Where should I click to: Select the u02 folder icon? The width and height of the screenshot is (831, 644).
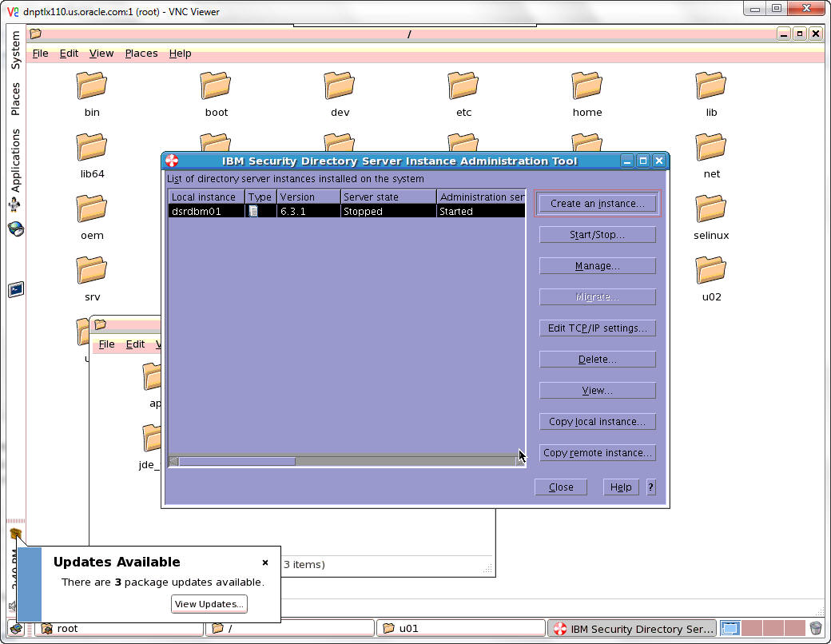(x=711, y=270)
